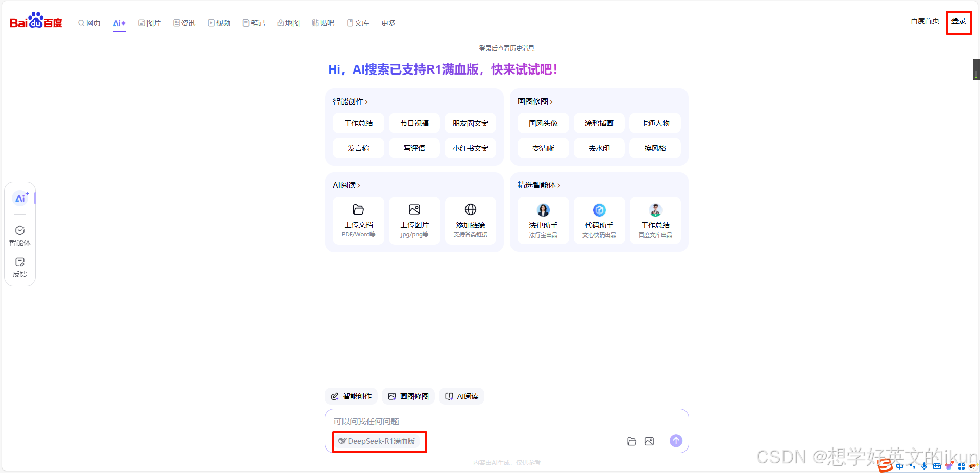Screen dimensions: 980x473
Task: Click the 登录 login button
Action: coord(959,21)
